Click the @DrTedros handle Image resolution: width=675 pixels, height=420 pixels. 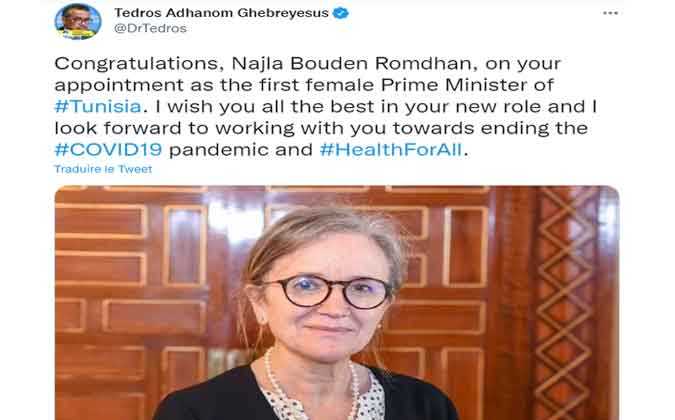click(150, 28)
